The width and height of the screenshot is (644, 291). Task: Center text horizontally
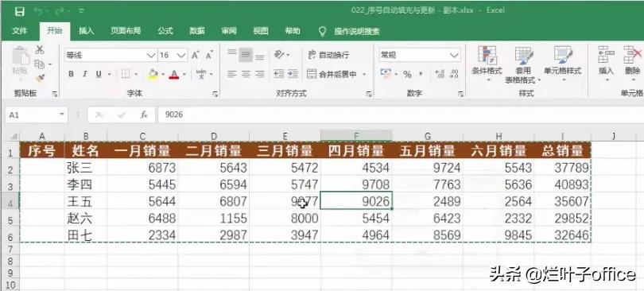(246, 74)
